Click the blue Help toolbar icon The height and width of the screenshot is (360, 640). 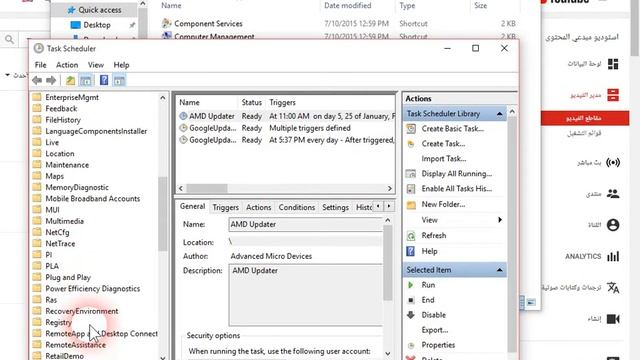[x=104, y=80]
